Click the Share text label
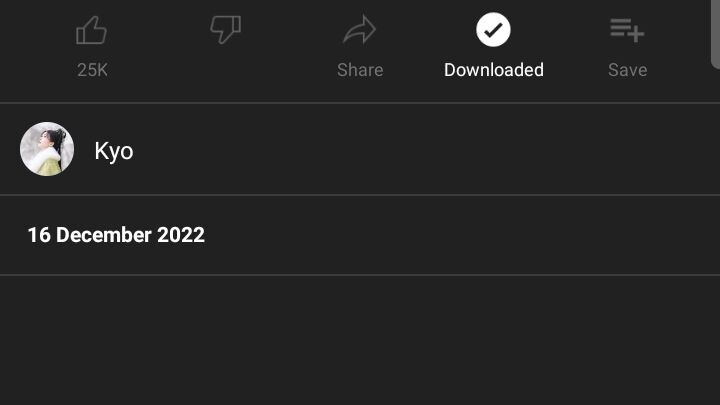 tap(359, 70)
